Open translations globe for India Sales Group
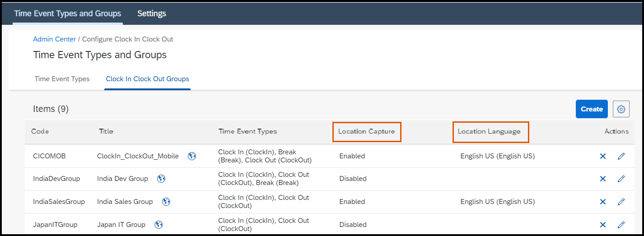The width and height of the screenshot is (644, 236). coord(166,202)
